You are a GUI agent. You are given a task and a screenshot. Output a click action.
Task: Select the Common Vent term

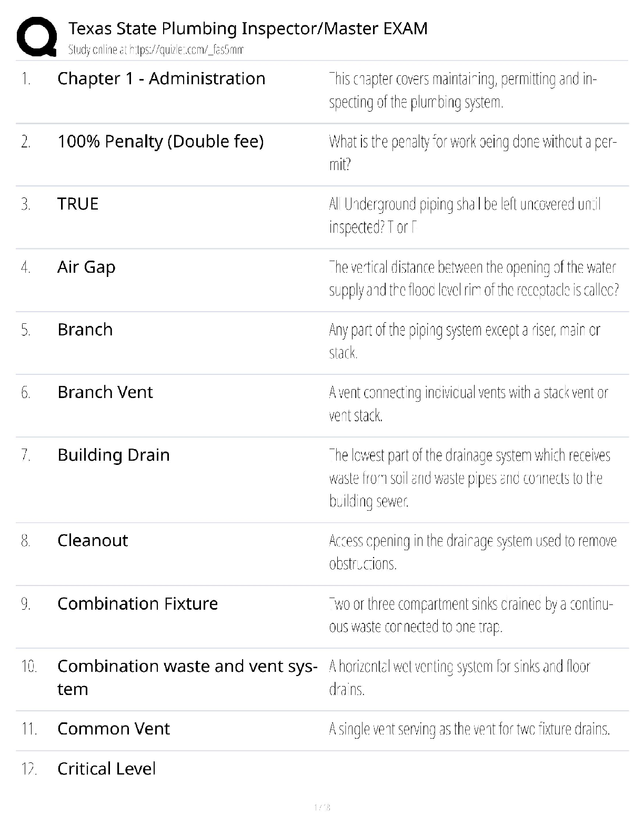click(x=114, y=729)
